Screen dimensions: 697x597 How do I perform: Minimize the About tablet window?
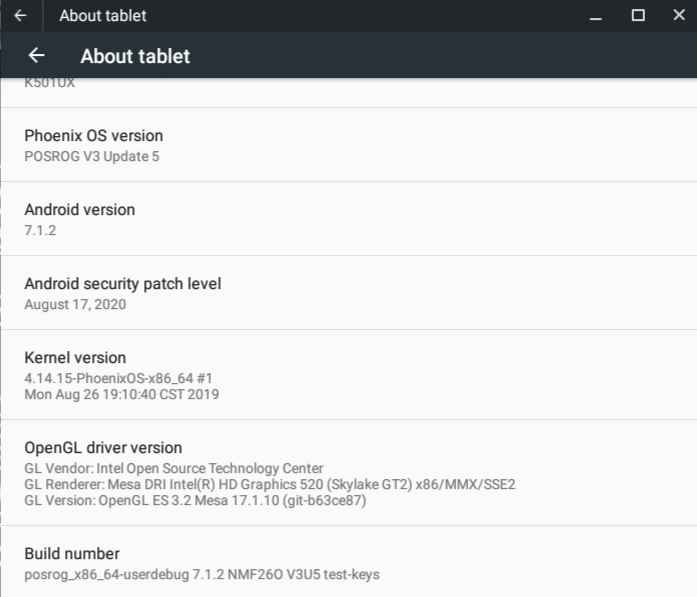coord(596,16)
